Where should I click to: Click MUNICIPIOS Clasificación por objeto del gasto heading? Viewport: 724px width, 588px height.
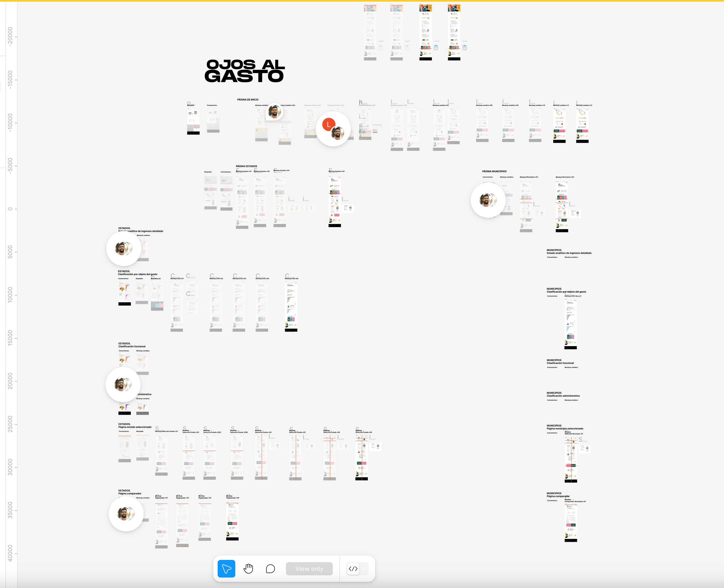[566, 290]
